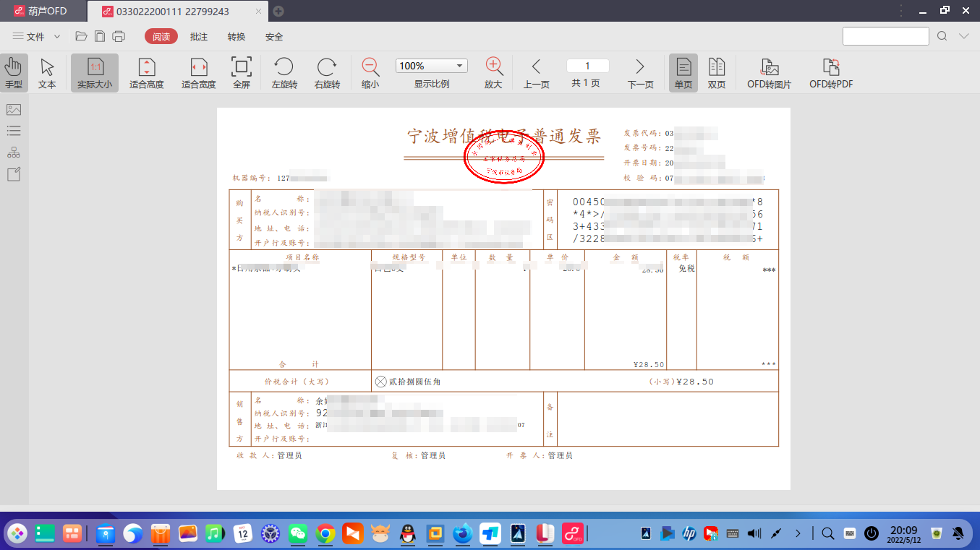980x550 pixels.
Task: Open file using the folder icon
Action: pyautogui.click(x=81, y=36)
